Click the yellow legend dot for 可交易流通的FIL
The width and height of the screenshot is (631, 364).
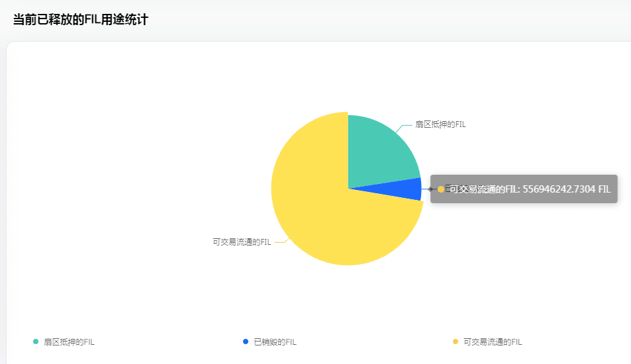point(455,341)
